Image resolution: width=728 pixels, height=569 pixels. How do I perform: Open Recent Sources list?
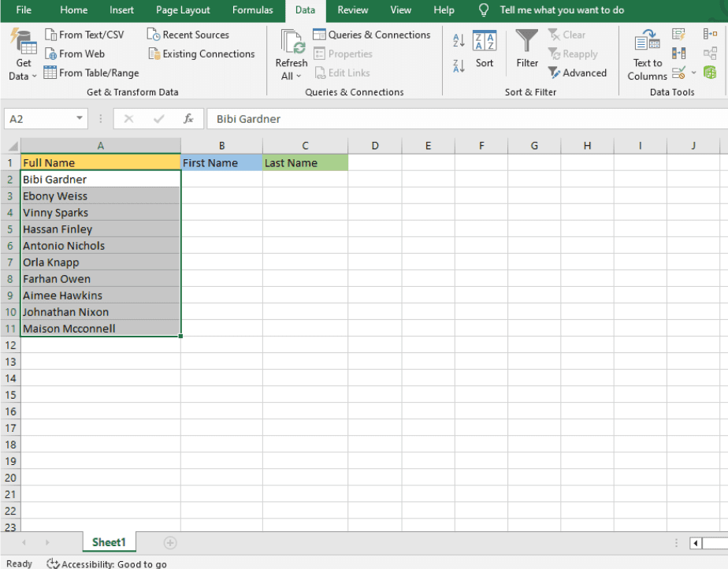pos(195,34)
